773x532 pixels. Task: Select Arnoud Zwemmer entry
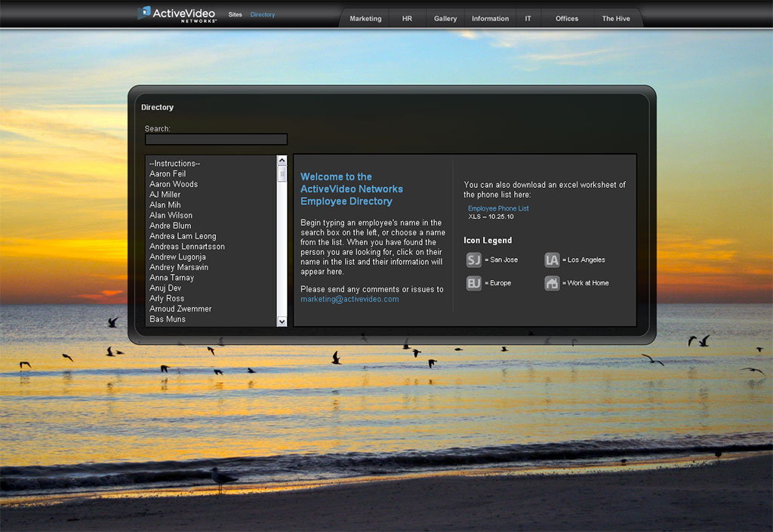click(x=211, y=309)
